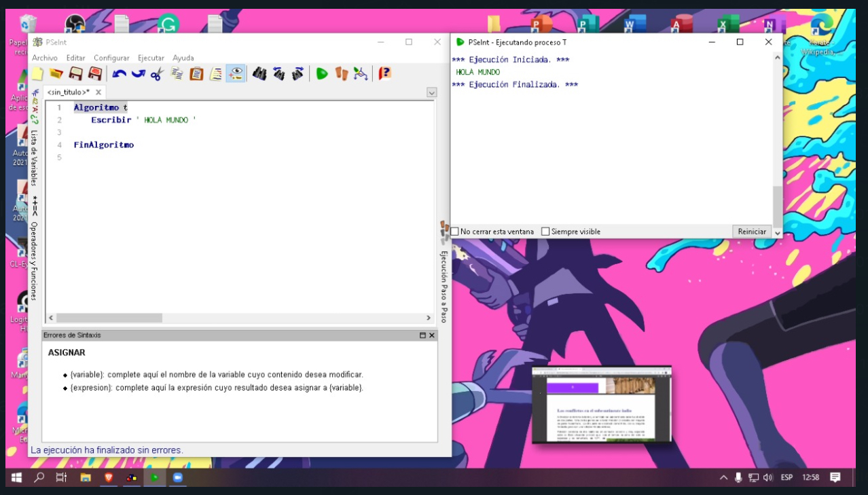Paste from the clipboard icon
868x495 pixels.
[197, 73]
